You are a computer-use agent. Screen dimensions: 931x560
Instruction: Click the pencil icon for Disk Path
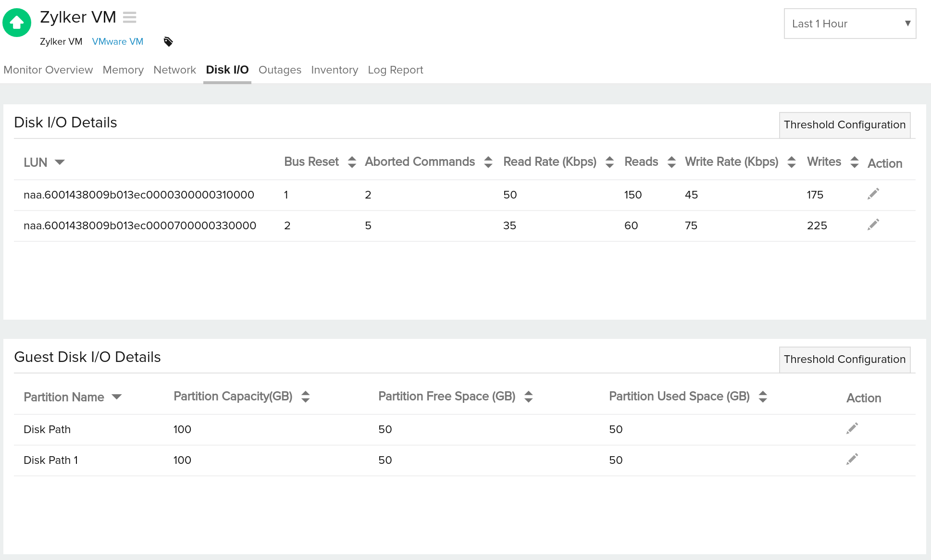coord(852,428)
